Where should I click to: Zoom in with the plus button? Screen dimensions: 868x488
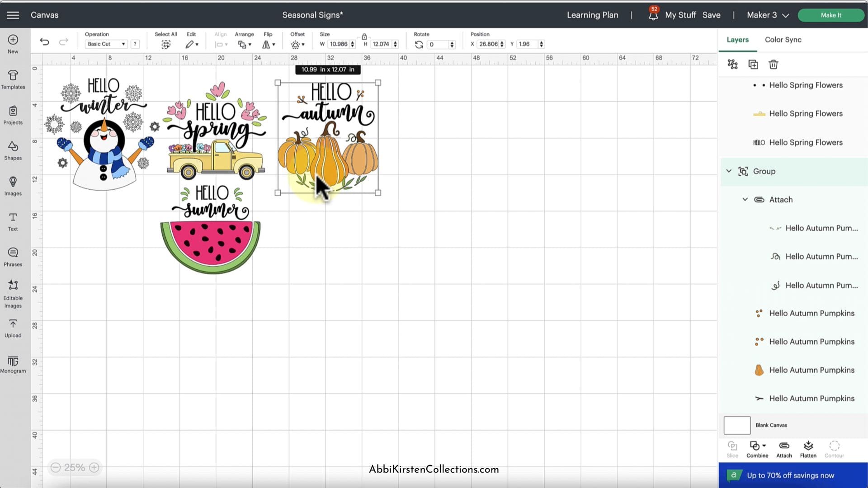click(x=94, y=468)
